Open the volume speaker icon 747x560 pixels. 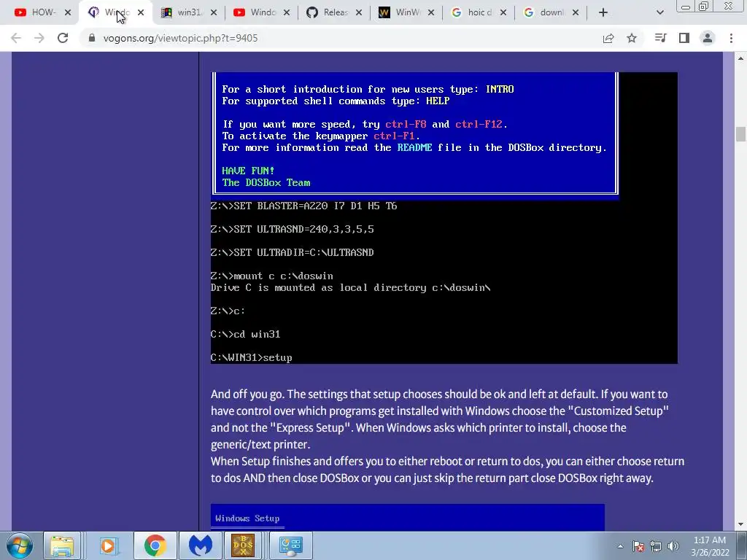673,546
